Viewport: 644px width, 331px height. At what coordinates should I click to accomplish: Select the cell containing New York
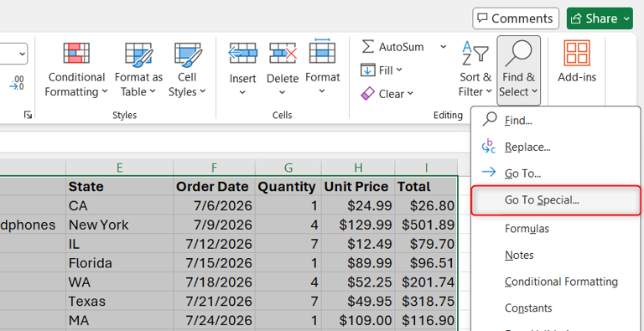pos(120,225)
